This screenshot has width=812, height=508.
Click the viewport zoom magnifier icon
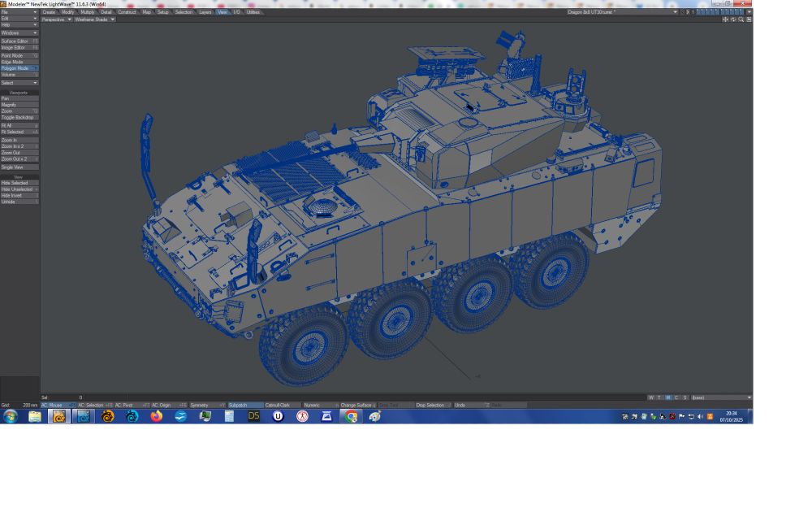741,20
